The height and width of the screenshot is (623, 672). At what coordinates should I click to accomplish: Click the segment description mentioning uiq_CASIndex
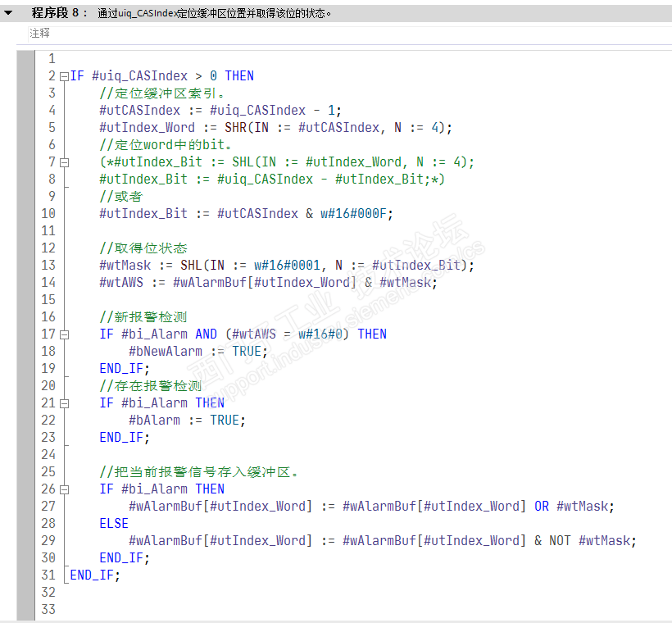(214, 13)
